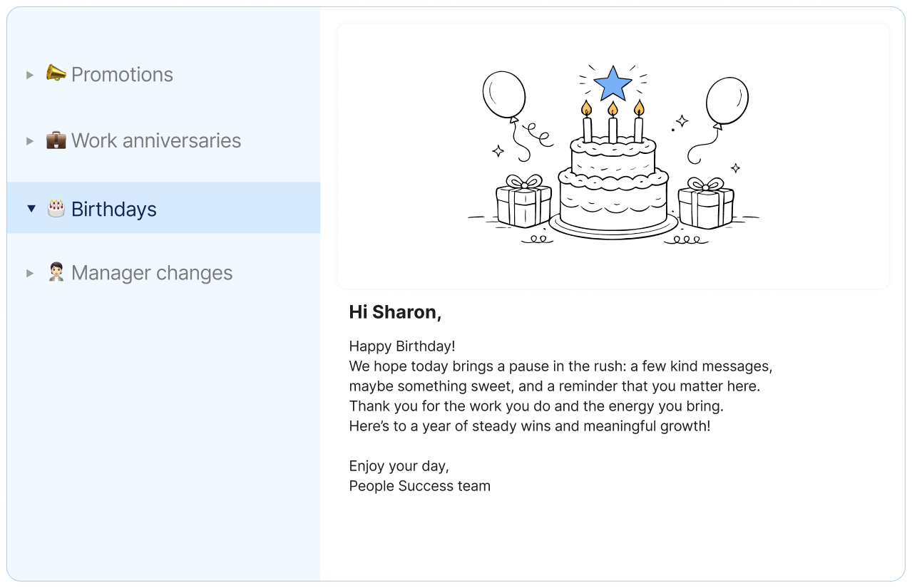Click the megaphone icon beside Promotions
Image resolution: width=912 pixels, height=588 pixels.
click(x=56, y=73)
